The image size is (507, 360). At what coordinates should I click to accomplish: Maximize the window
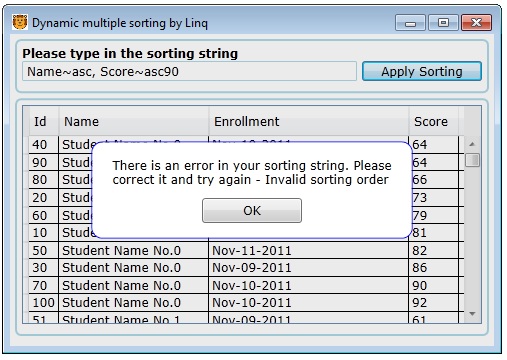tap(443, 23)
